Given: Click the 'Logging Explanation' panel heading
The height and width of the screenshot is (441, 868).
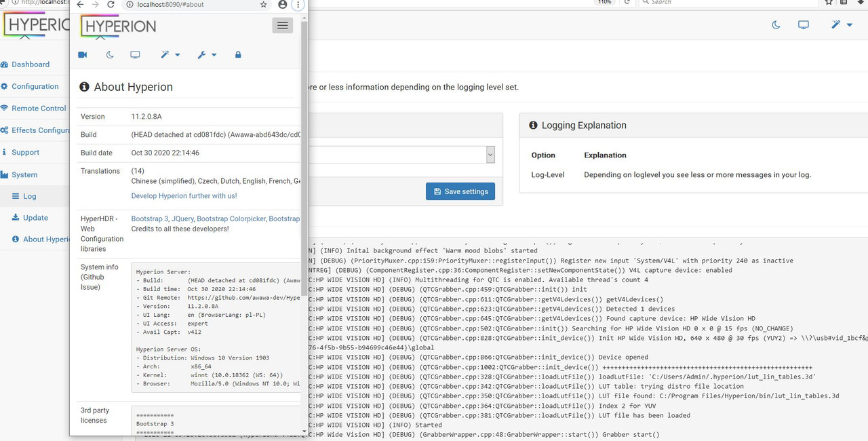Looking at the screenshot, I should click(584, 126).
